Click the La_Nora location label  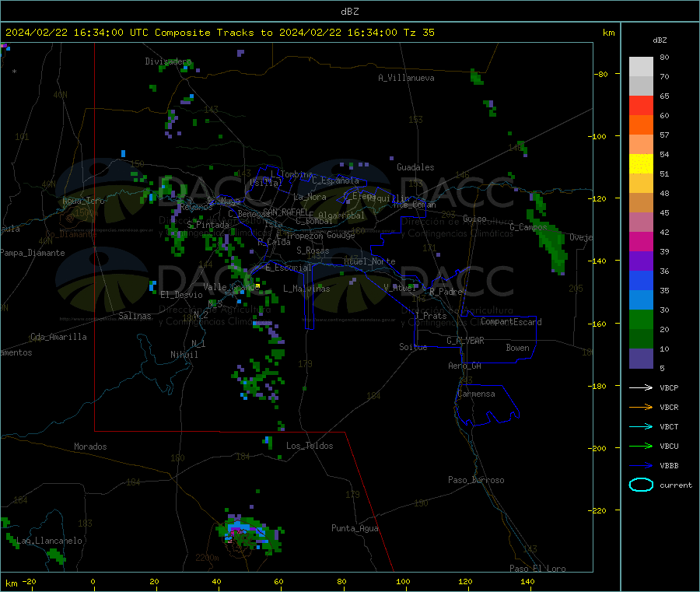(310, 197)
